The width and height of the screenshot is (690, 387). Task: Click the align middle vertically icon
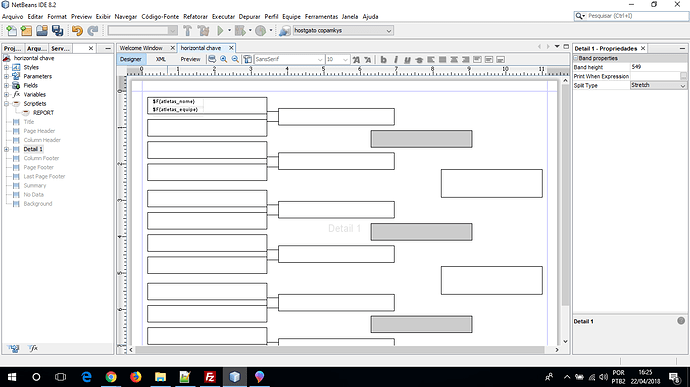click(488, 59)
